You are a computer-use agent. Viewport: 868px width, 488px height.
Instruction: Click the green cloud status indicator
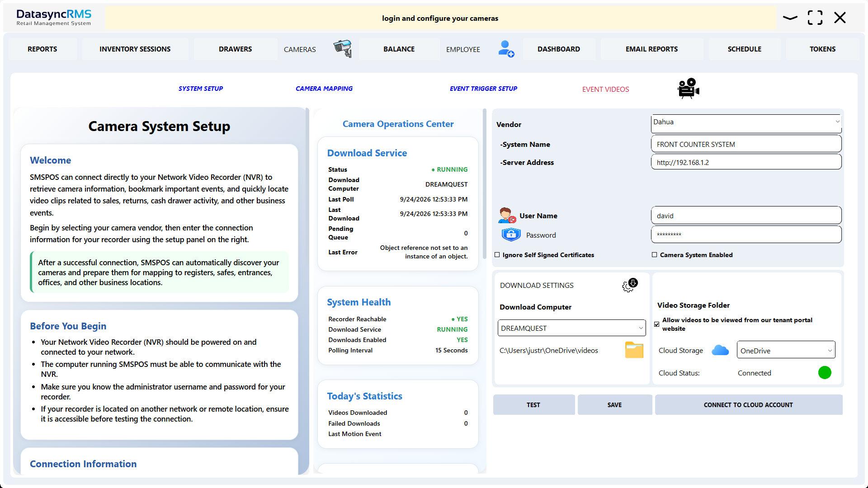click(x=825, y=373)
